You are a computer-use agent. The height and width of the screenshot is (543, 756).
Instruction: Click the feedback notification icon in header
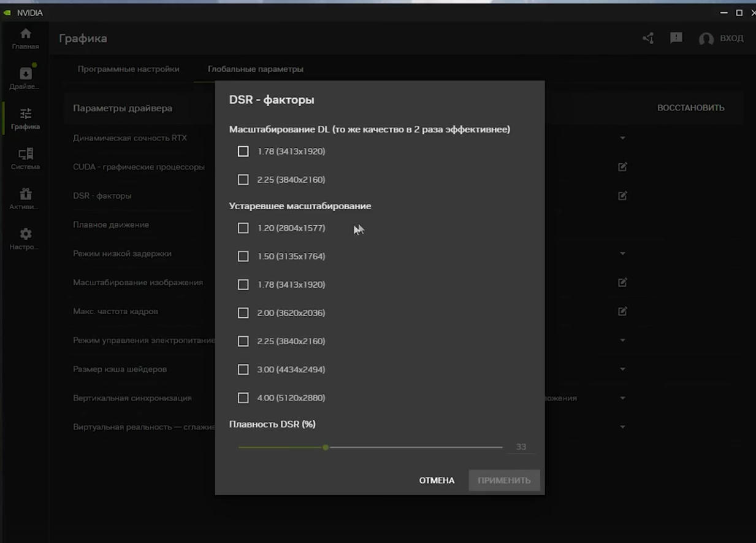pos(676,38)
